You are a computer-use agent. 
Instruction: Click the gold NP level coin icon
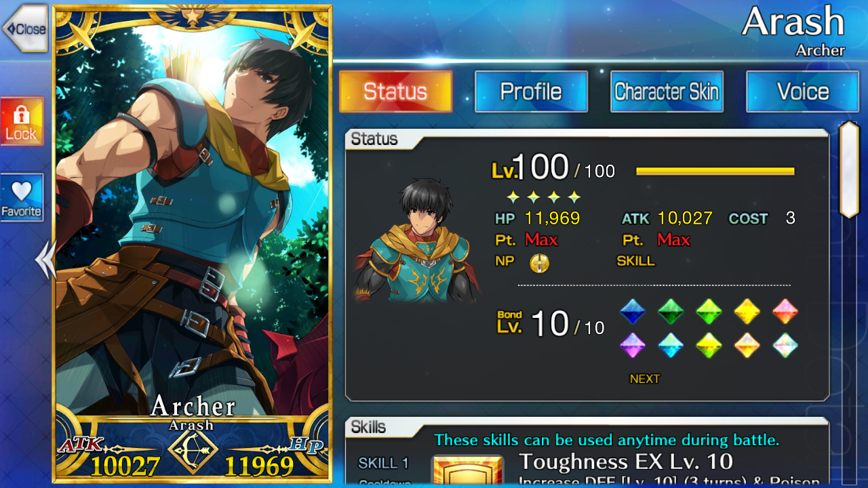539,263
